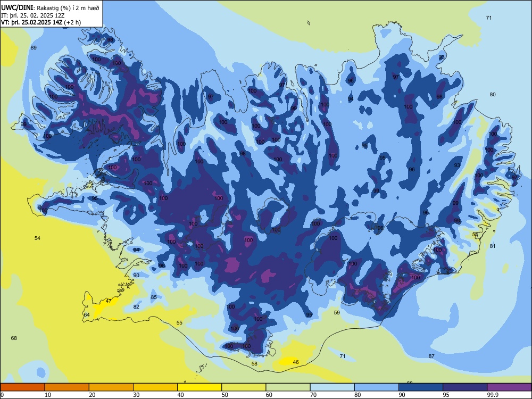The height and width of the screenshot is (399, 532).
Task: Click the humidity value '85' on the map
Action: pyautogui.click(x=154, y=297)
